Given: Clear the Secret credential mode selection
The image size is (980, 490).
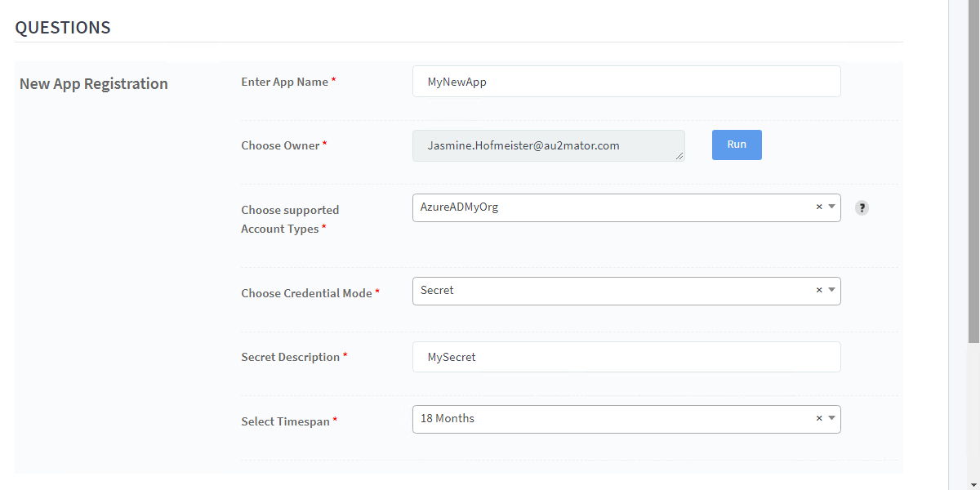Looking at the screenshot, I should coord(819,291).
